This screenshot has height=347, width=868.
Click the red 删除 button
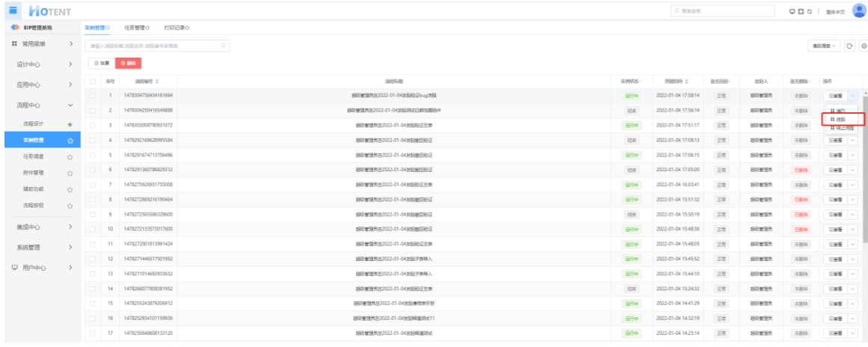coord(129,63)
